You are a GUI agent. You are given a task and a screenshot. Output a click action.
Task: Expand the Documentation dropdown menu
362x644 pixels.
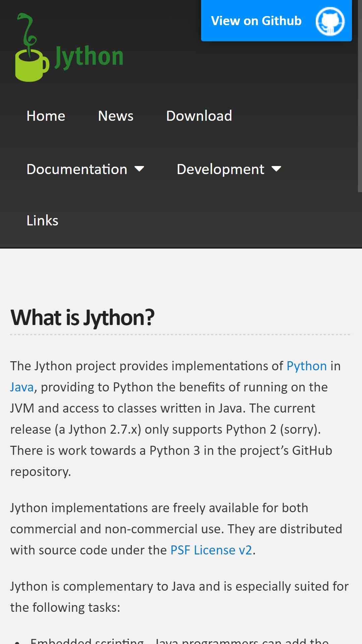pyautogui.click(x=85, y=169)
